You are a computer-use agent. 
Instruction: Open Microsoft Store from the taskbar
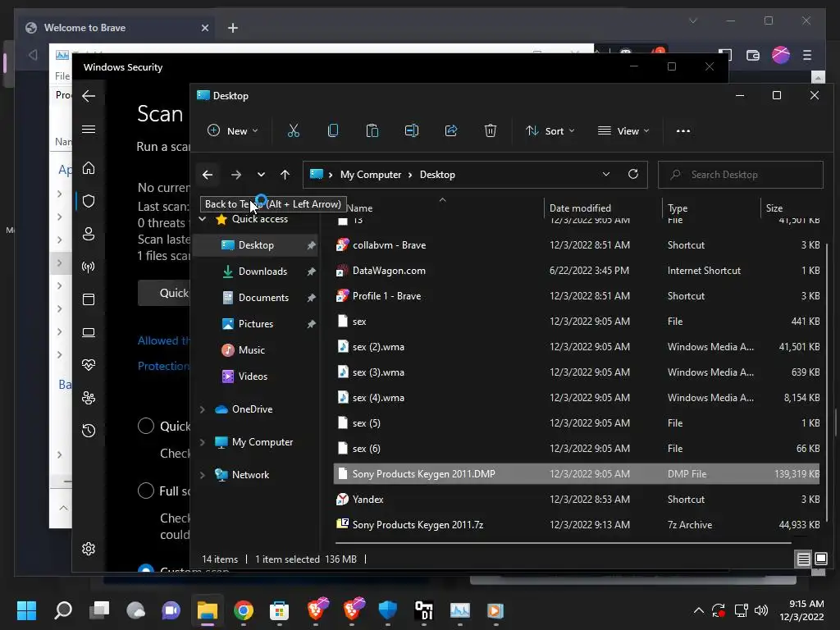coord(279,610)
